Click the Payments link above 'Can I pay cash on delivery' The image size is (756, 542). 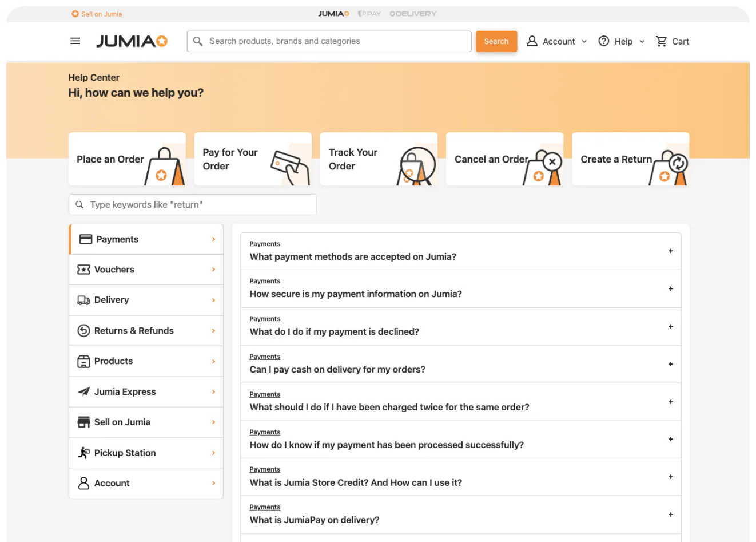(x=265, y=357)
